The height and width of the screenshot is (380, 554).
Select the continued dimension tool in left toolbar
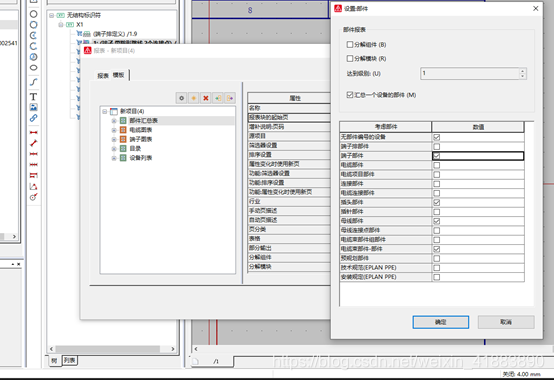[x=33, y=154]
